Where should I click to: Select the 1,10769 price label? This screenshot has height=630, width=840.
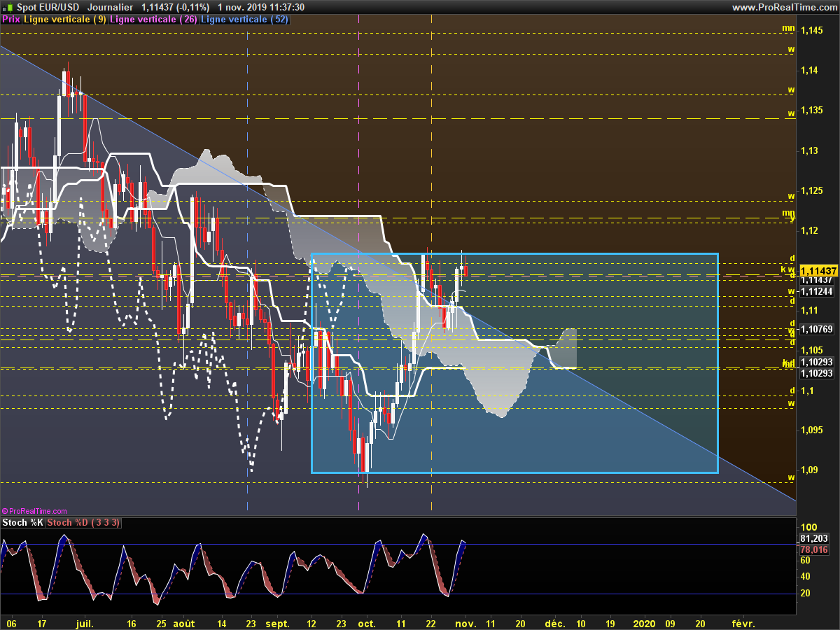(816, 328)
